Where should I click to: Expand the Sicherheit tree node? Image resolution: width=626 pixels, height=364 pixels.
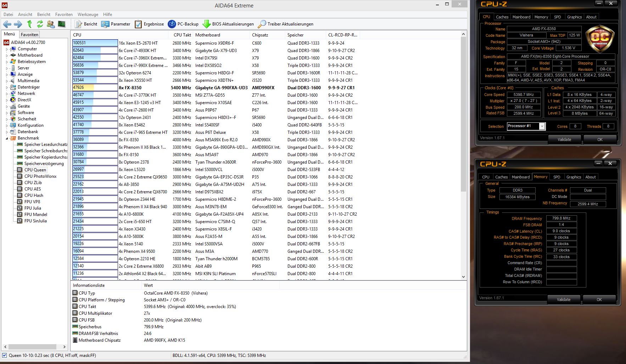(7, 119)
